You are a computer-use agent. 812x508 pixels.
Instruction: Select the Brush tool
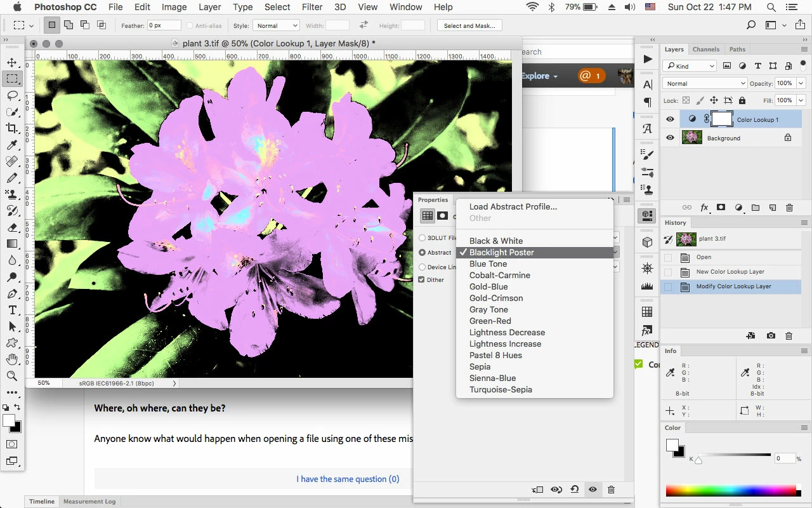click(x=12, y=178)
